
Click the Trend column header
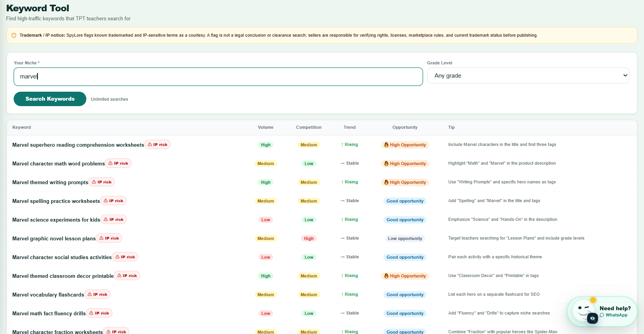tap(350, 128)
